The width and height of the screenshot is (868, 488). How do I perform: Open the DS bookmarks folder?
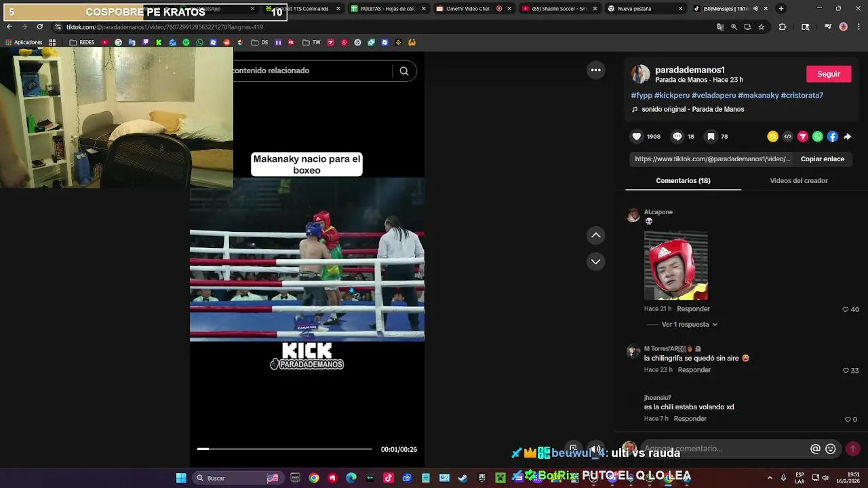tap(260, 42)
